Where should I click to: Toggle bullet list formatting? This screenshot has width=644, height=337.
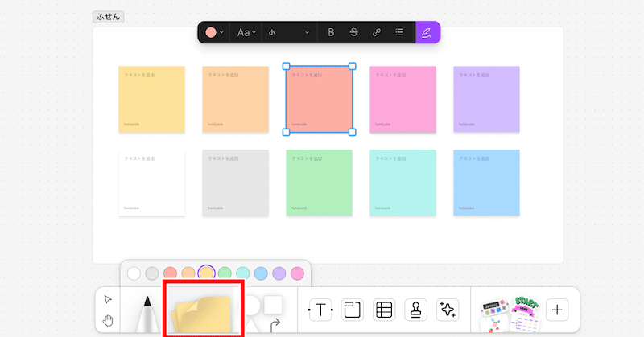[x=399, y=32]
